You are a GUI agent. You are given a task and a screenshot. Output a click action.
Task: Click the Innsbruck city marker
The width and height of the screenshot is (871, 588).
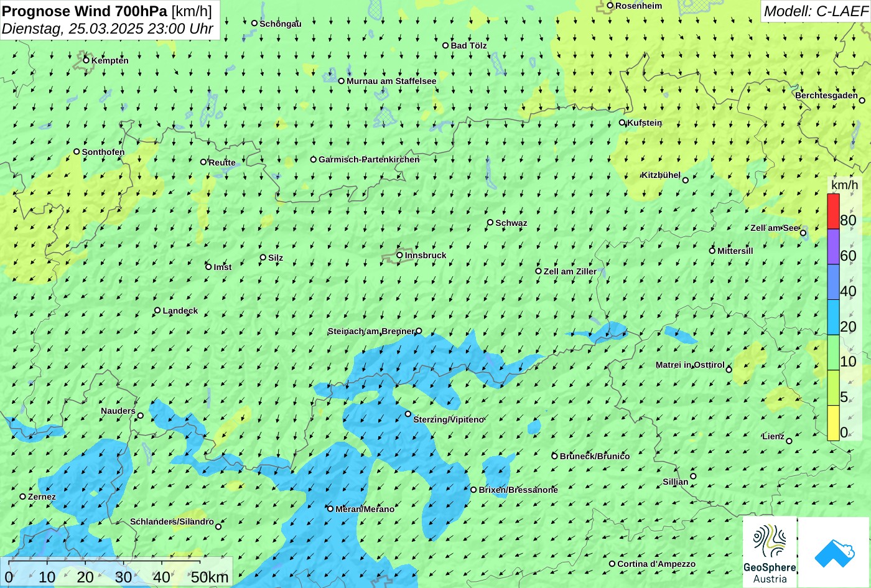tap(399, 255)
